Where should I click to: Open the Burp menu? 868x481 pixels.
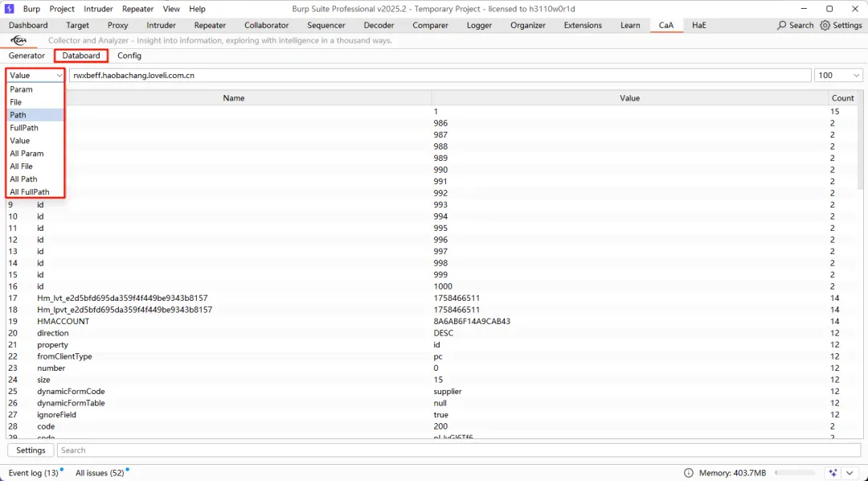[x=31, y=9]
